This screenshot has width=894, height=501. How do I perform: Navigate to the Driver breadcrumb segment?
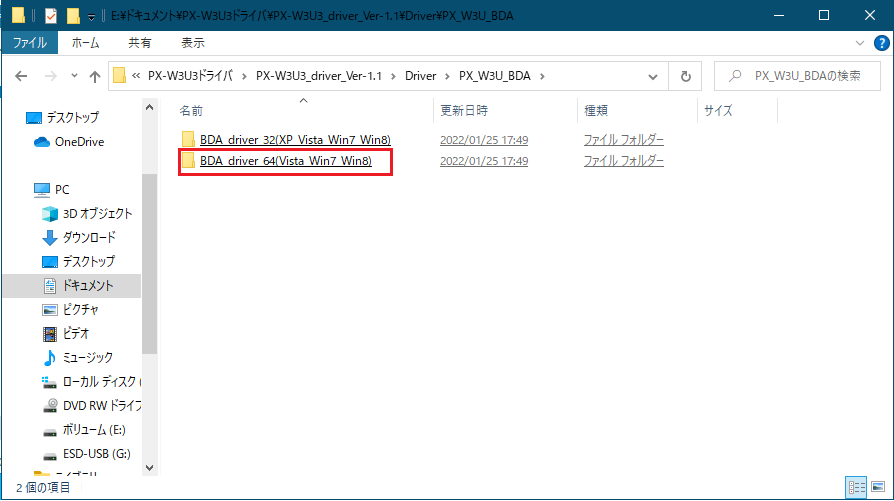click(421, 77)
